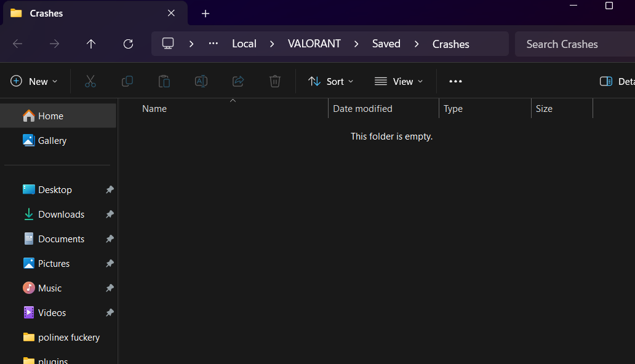
Task: Go back with the left arrow
Action: 17,44
